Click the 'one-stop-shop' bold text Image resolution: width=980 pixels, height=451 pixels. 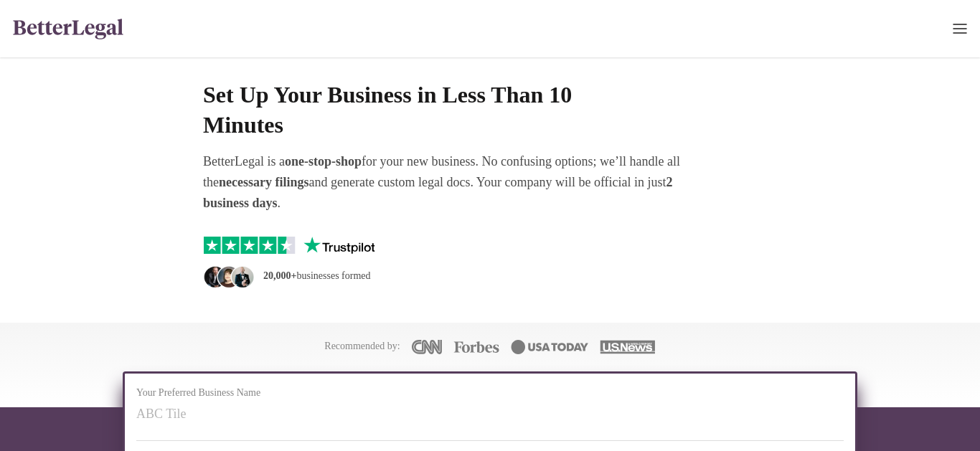pyautogui.click(x=324, y=161)
